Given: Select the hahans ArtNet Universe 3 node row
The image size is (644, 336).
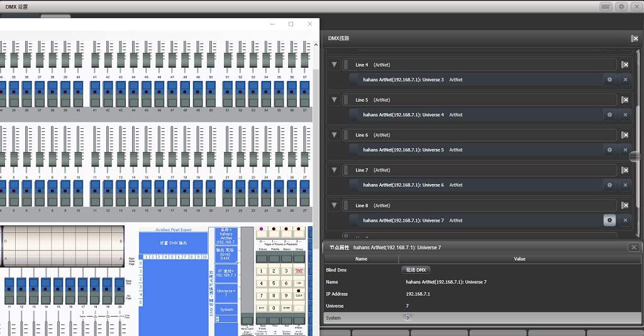Looking at the screenshot, I should (475, 80).
